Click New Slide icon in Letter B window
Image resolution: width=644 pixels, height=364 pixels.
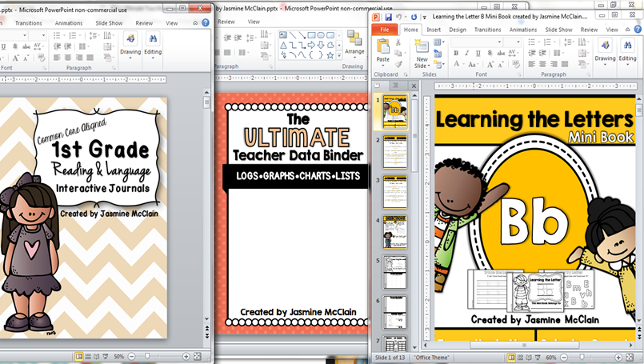pyautogui.click(x=422, y=46)
